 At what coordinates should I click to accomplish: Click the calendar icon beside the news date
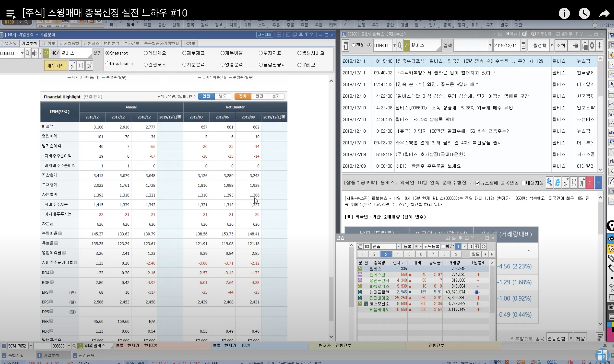[523, 45]
